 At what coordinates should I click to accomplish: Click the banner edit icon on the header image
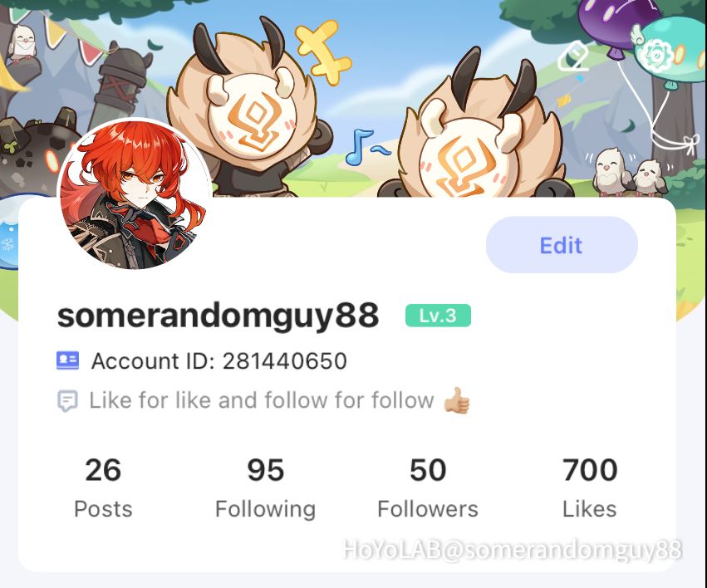coord(573,56)
